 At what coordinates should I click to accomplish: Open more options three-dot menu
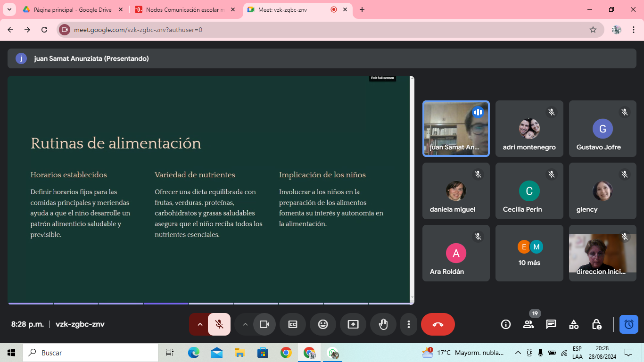(x=409, y=324)
